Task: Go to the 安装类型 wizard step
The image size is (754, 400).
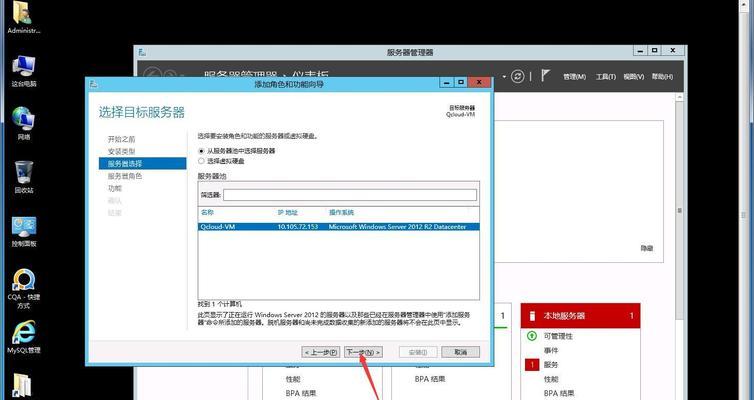Action: tap(121, 151)
